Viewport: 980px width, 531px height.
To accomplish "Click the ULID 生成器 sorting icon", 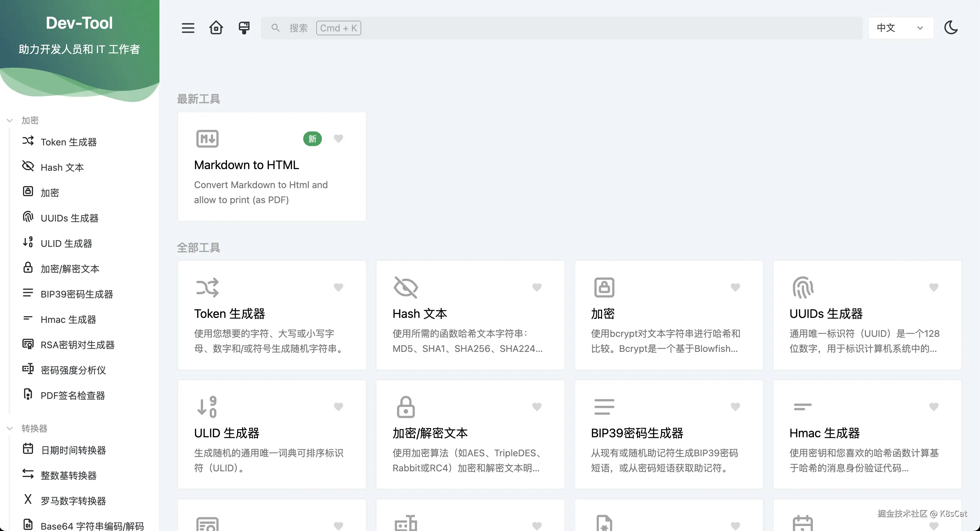I will tap(28, 243).
